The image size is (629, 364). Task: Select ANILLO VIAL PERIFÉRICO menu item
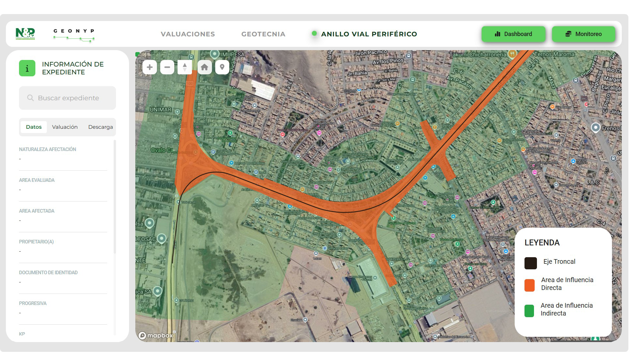(369, 34)
